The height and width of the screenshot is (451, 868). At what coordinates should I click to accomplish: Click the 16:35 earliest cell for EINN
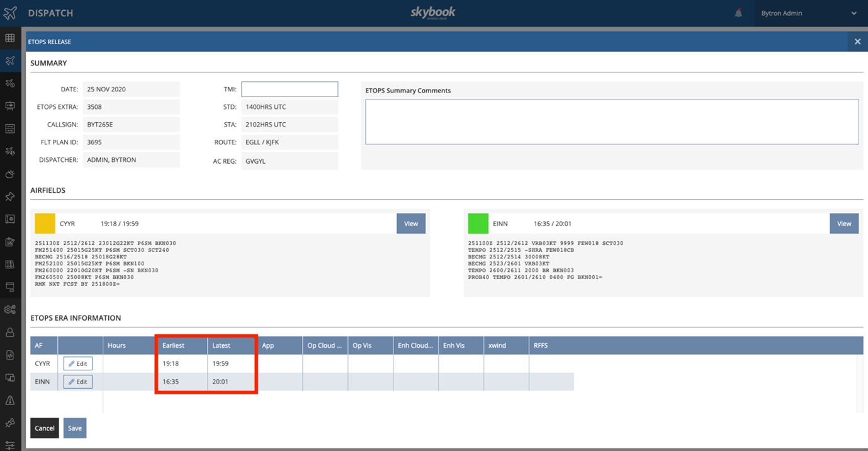(183, 382)
